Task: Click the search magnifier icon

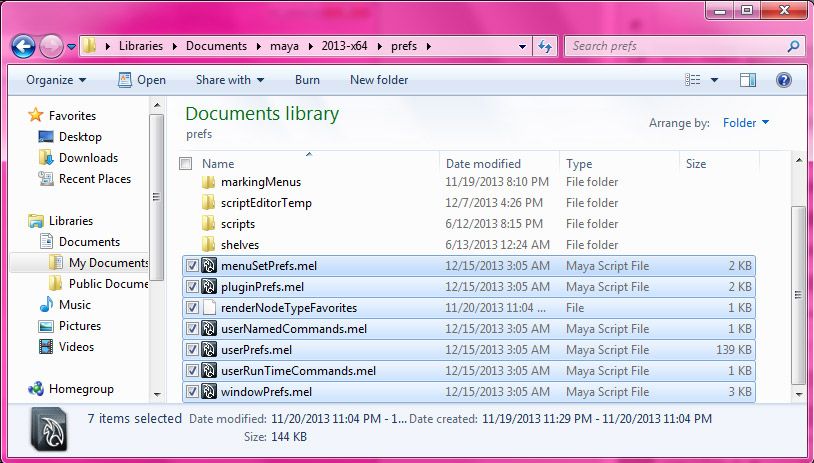Action: pyautogui.click(x=793, y=46)
